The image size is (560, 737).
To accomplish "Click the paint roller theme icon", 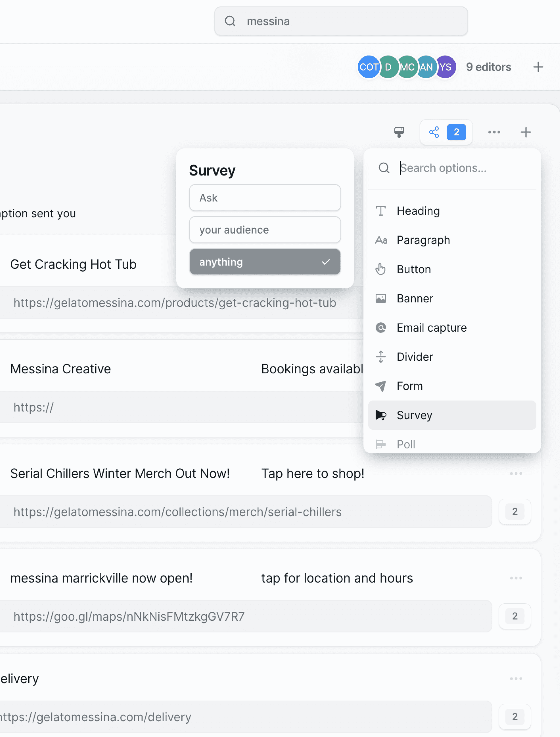I will pyautogui.click(x=399, y=132).
